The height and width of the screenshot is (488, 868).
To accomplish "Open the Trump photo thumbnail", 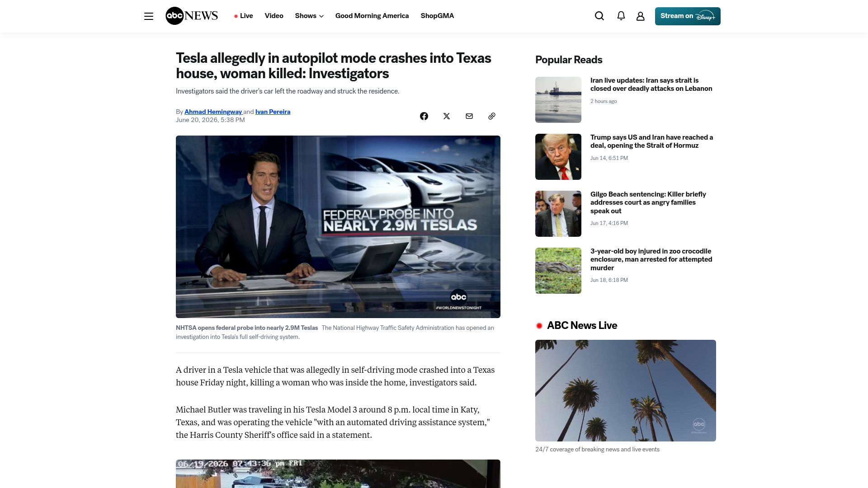I will click(558, 157).
